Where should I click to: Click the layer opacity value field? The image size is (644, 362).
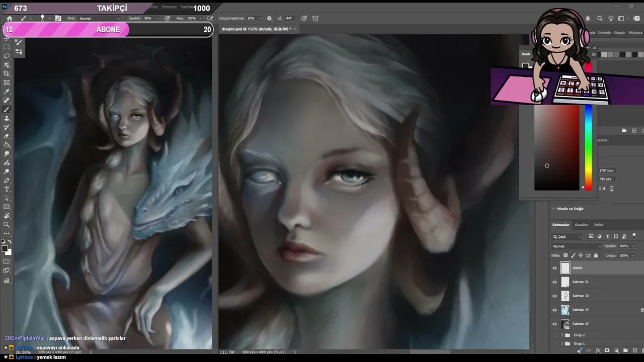pos(624,246)
